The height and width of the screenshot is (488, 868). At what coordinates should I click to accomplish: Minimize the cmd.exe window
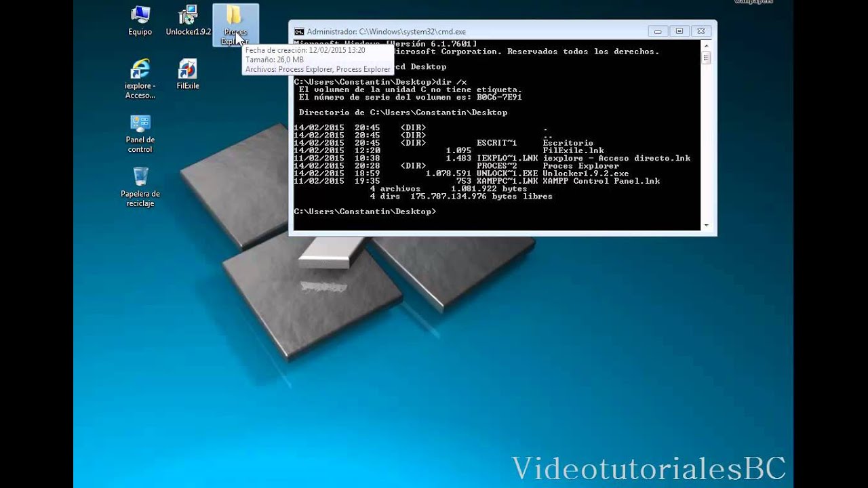(657, 31)
